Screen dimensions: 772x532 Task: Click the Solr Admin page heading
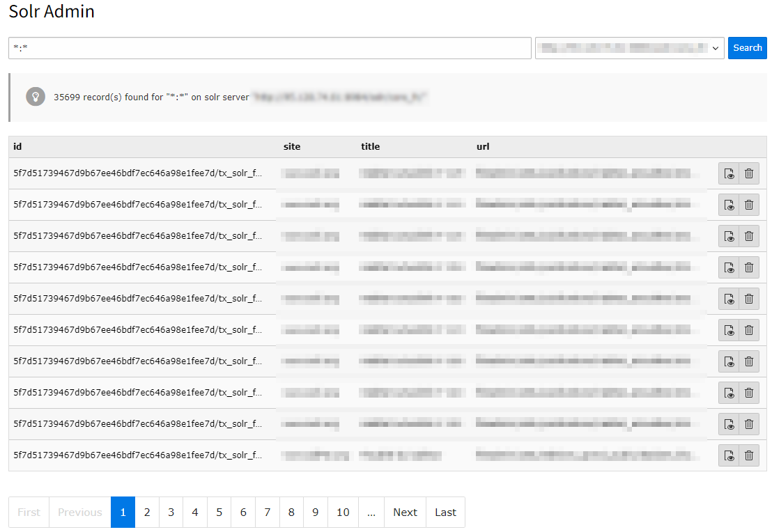[x=52, y=11]
